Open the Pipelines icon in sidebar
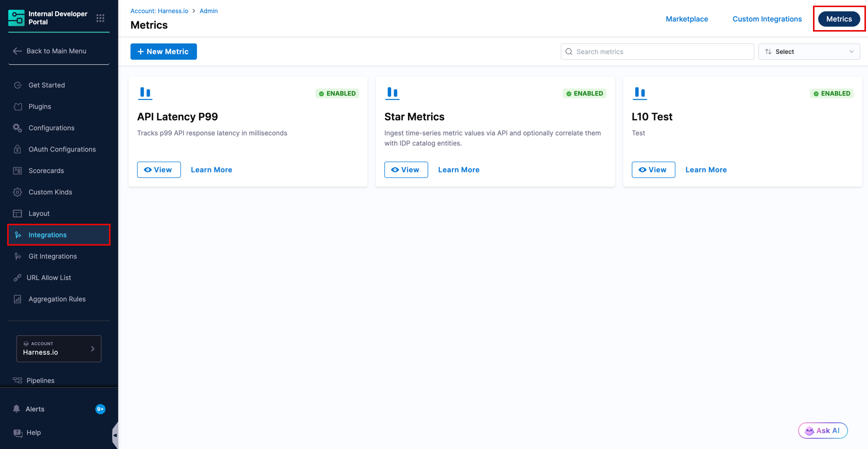Viewport: 868px width, 449px height. click(x=17, y=380)
